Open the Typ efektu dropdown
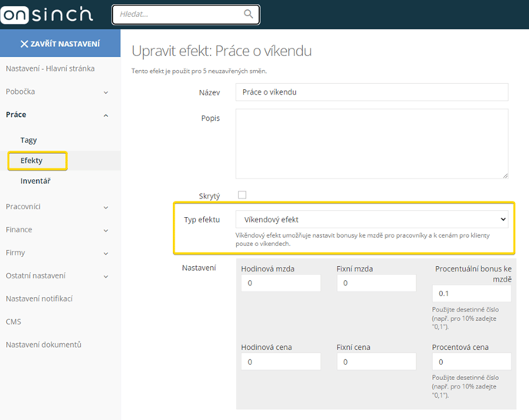The height and width of the screenshot is (420, 529). 372,219
